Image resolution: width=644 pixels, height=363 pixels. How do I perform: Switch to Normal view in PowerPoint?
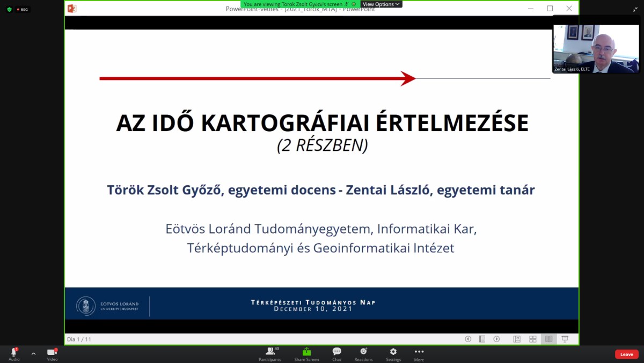517,339
